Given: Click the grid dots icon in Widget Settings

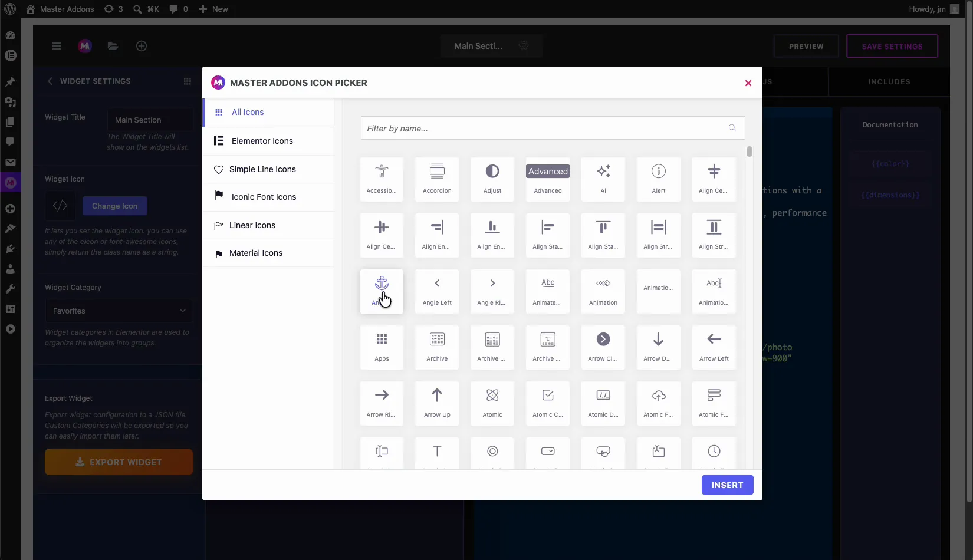Looking at the screenshot, I should point(188,81).
